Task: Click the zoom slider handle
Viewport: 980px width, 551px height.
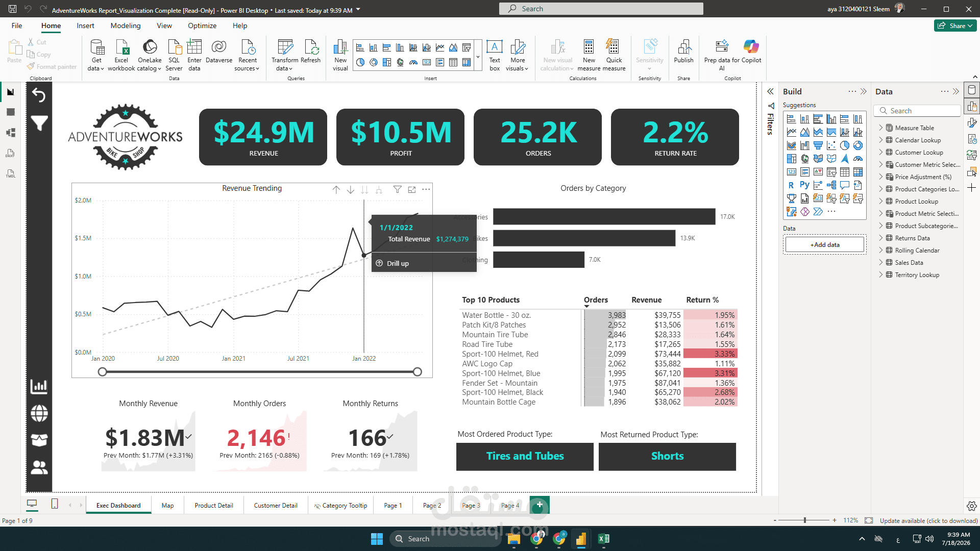Action: (x=805, y=520)
